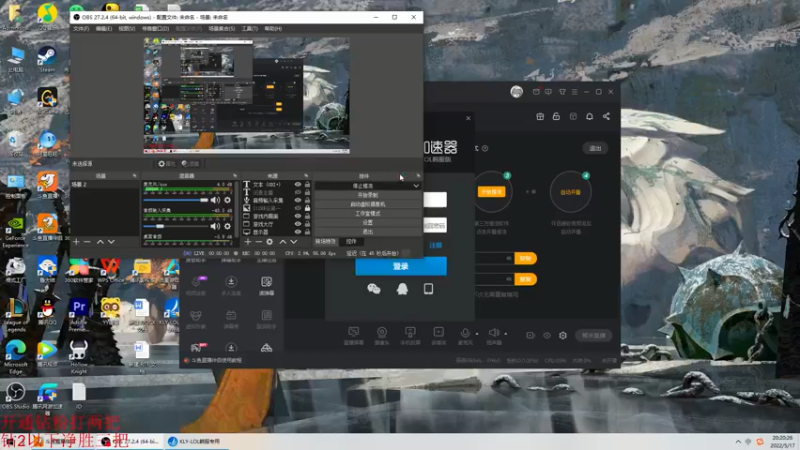Viewport: 800px width, 450px height.
Task: Toggle visibility of 游戏大厅 source
Action: [298, 224]
